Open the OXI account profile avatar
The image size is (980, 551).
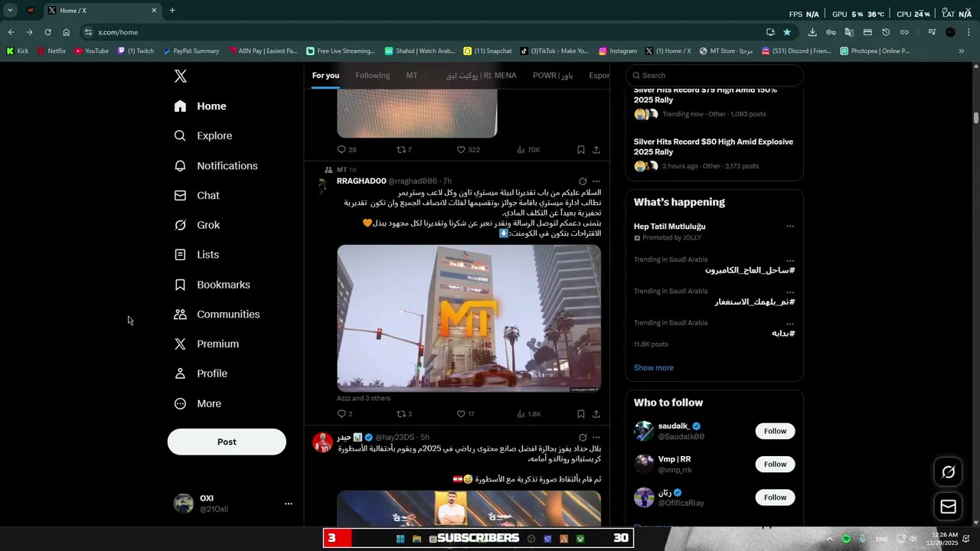[x=184, y=504]
